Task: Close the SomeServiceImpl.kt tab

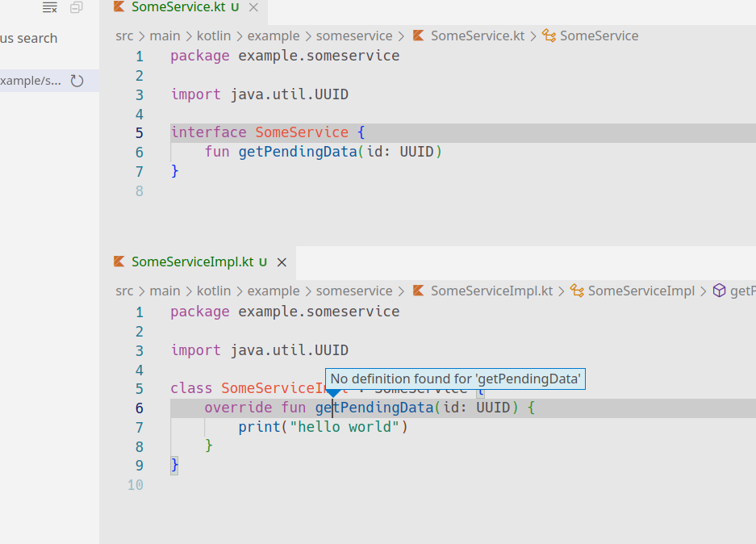Action: [x=282, y=262]
